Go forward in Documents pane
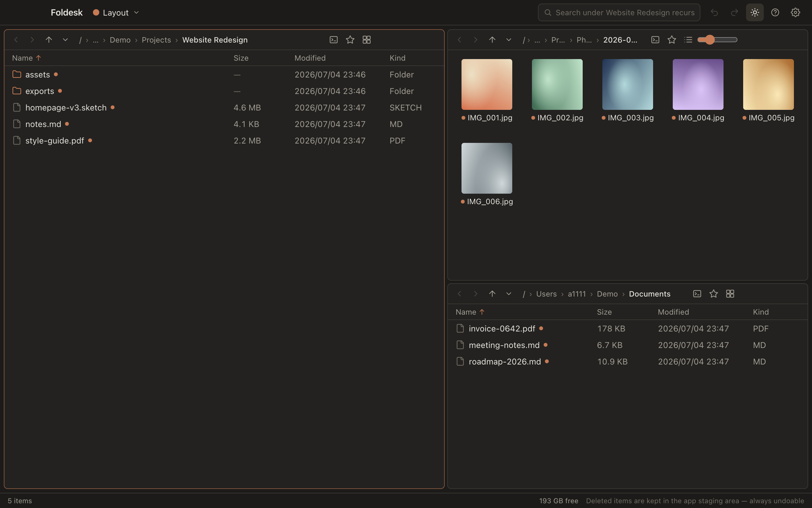 [x=476, y=294]
